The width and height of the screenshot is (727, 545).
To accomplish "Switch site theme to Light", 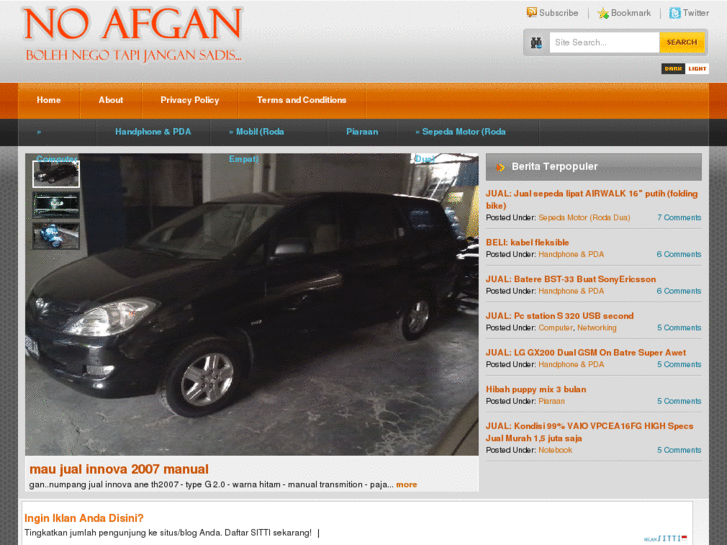I will tap(697, 69).
